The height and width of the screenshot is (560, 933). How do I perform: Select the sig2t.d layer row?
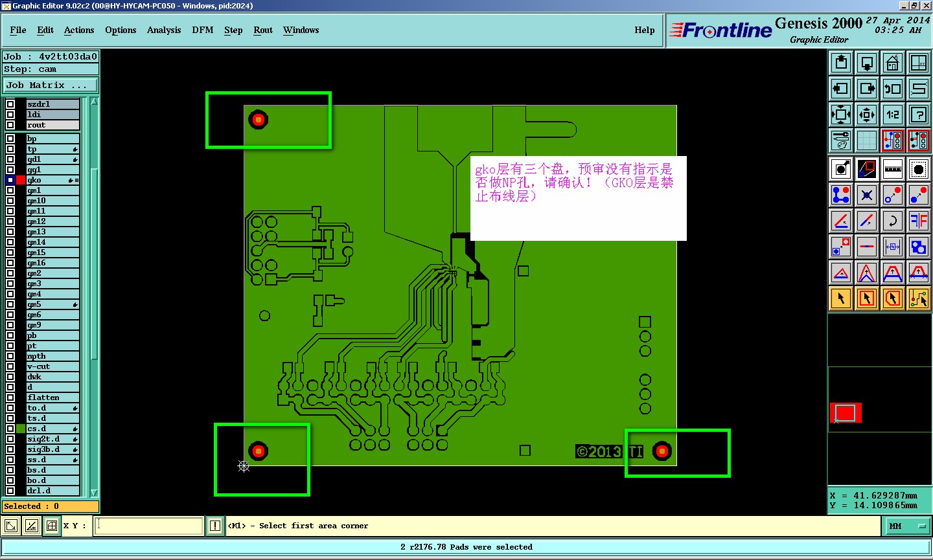coord(53,439)
